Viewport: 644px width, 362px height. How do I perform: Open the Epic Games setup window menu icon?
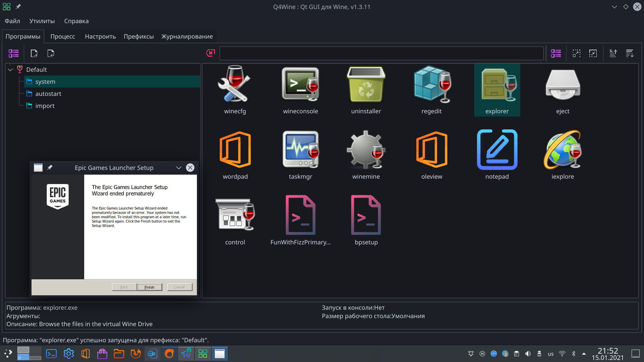(x=38, y=168)
